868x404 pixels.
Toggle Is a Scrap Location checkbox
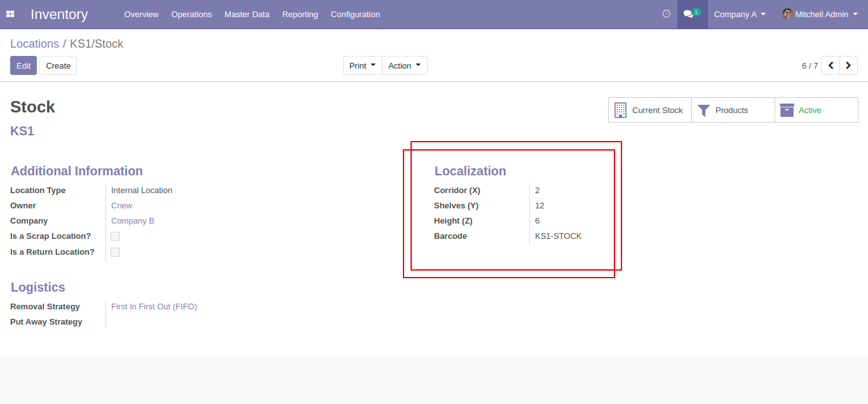(115, 236)
